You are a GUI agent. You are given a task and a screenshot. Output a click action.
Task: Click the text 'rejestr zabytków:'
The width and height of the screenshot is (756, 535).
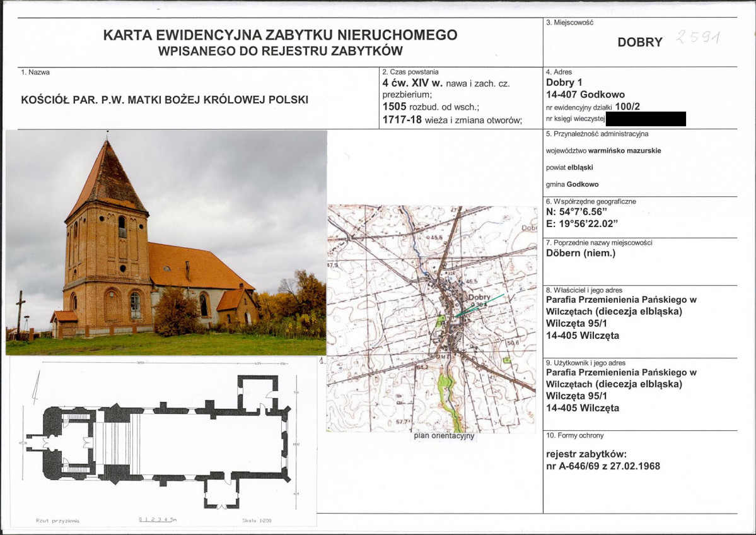click(x=586, y=454)
